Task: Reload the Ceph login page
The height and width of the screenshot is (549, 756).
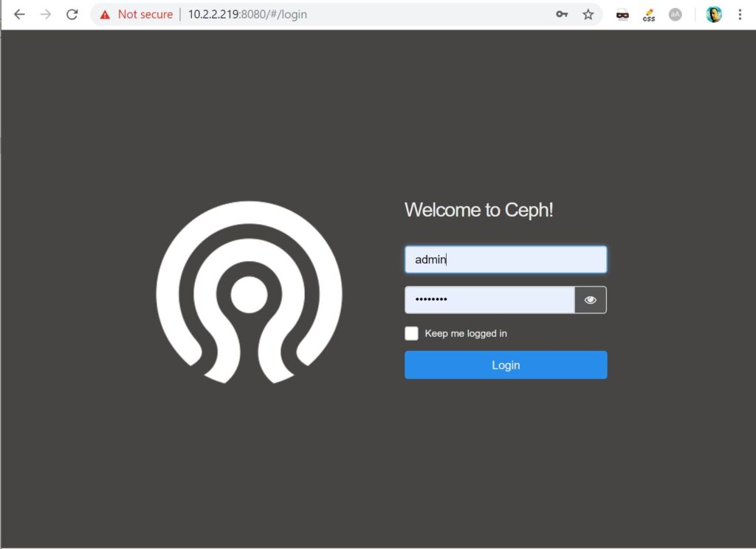Action: 72,13
